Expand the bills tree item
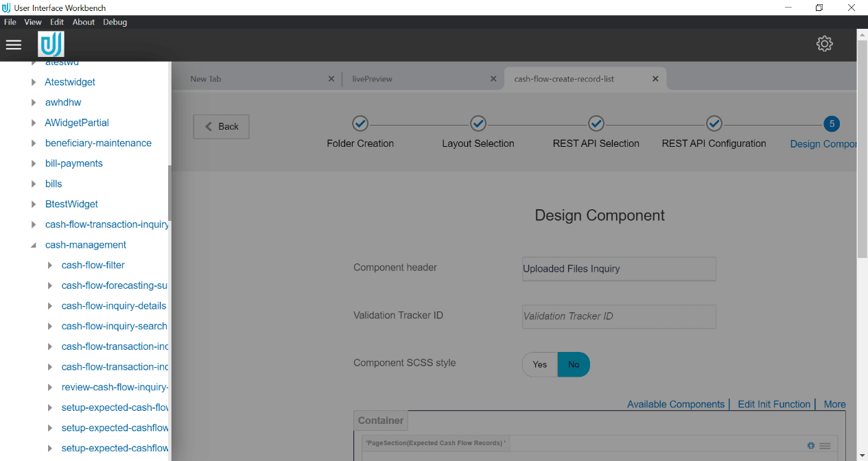The image size is (868, 461). [32, 183]
